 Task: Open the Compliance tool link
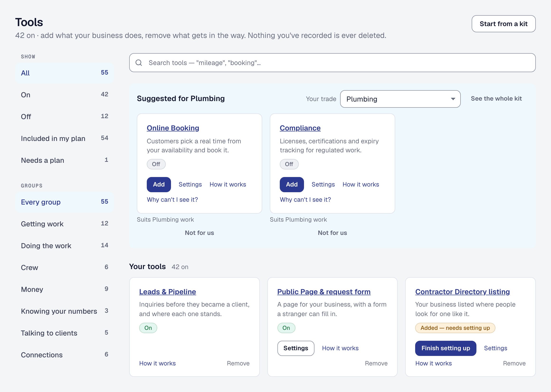300,128
